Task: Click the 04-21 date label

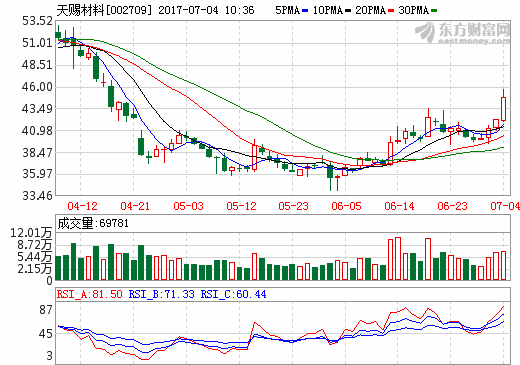Action: pos(135,206)
